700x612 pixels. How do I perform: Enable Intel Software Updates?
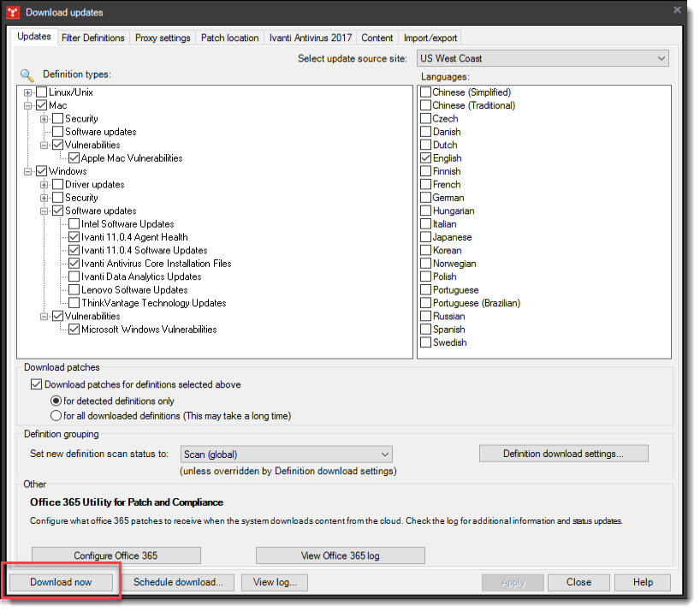pos(74,223)
